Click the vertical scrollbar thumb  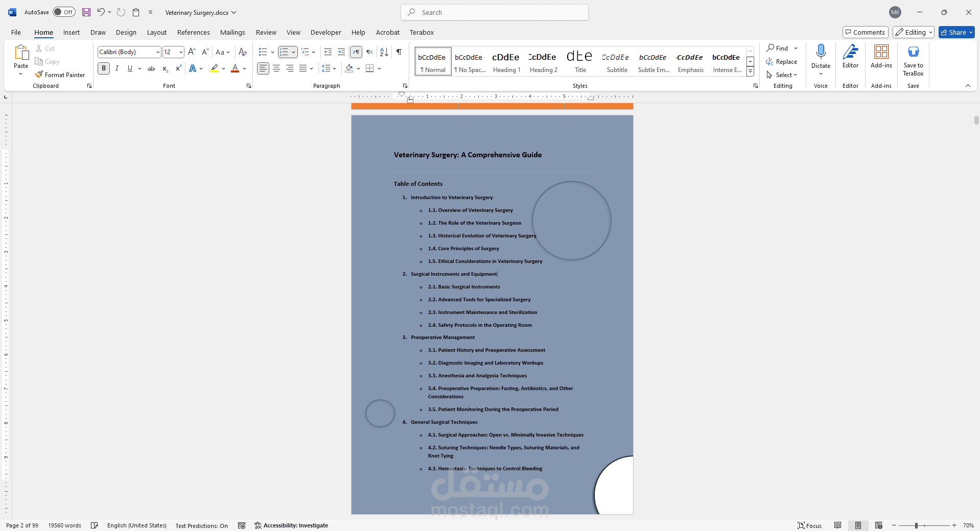pyautogui.click(x=976, y=120)
